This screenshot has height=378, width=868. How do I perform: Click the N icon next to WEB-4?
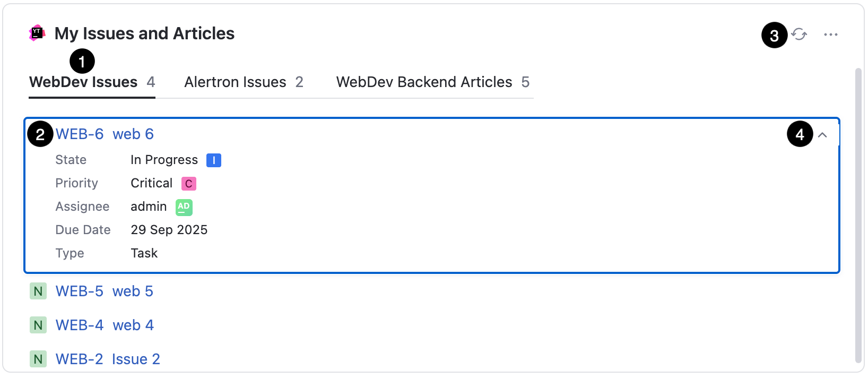pos(38,325)
